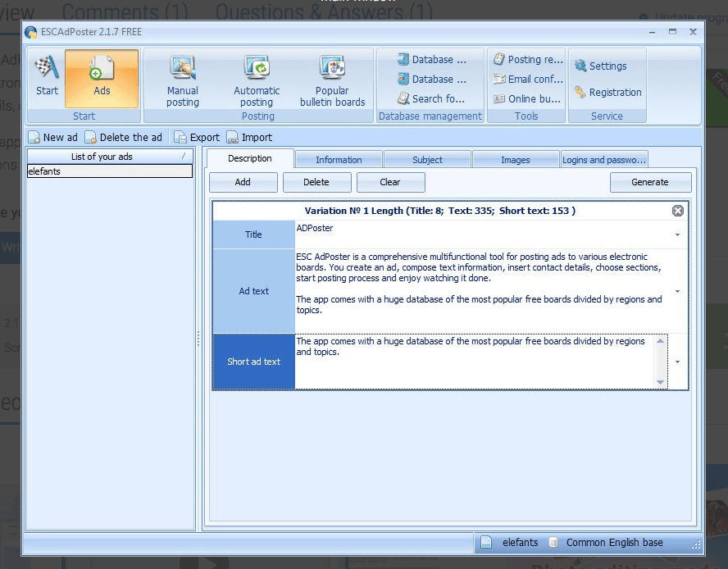The width and height of the screenshot is (728, 569).
Task: Click Delete the ad in the toolbar
Action: (x=124, y=138)
